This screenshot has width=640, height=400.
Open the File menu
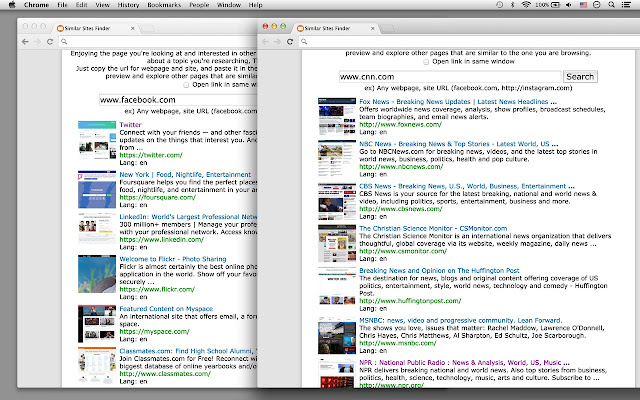(62, 5)
